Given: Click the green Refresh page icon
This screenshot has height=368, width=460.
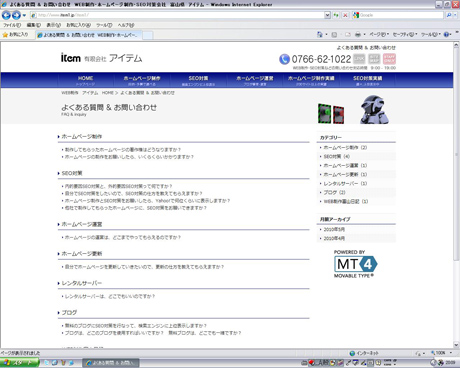Looking at the screenshot, I should click(336, 15).
